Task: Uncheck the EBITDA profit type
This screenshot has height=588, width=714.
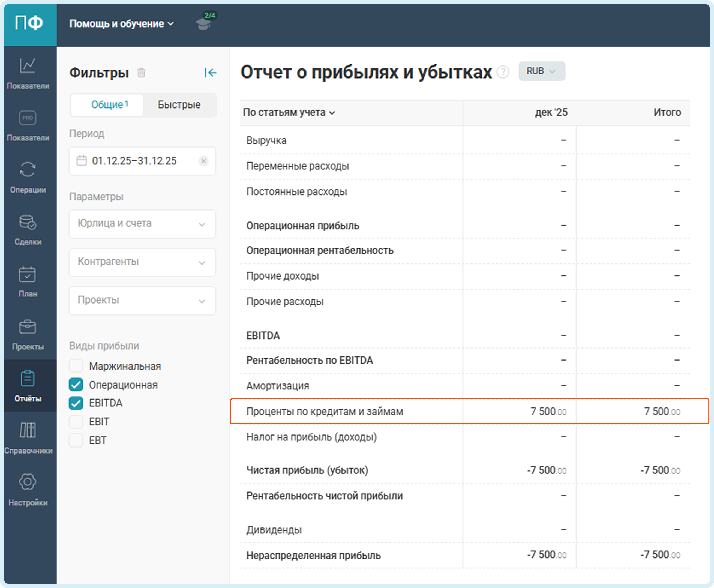Action: click(76, 403)
